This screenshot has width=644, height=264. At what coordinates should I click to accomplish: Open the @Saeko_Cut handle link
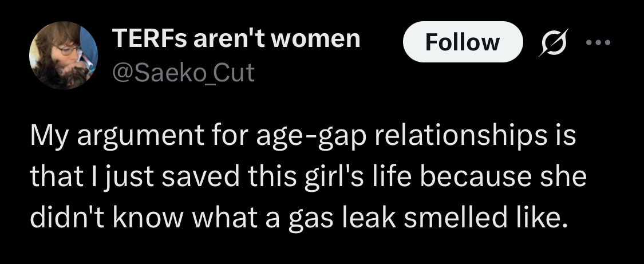[x=183, y=73]
